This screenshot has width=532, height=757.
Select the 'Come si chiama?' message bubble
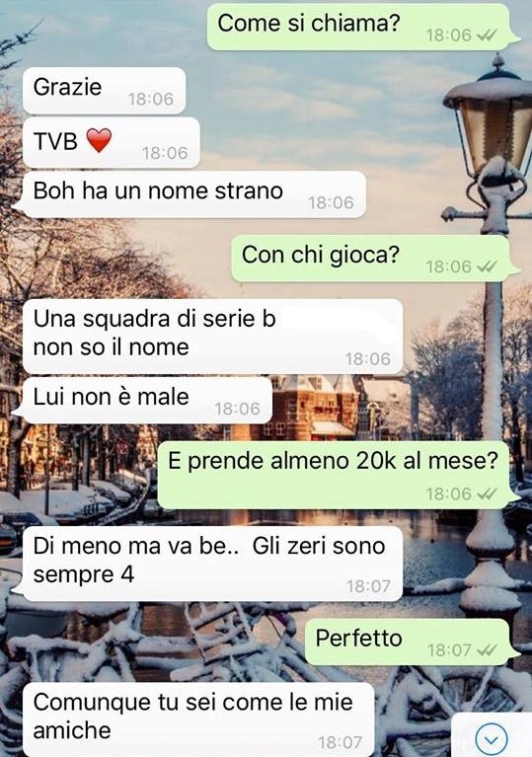359,28
